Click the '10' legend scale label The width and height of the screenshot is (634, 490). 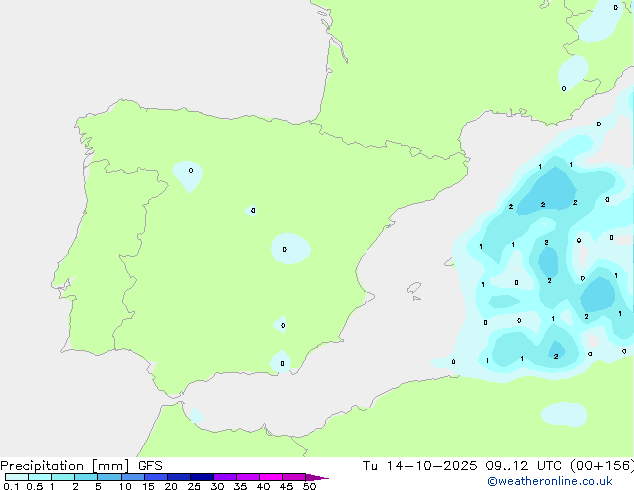click(125, 486)
